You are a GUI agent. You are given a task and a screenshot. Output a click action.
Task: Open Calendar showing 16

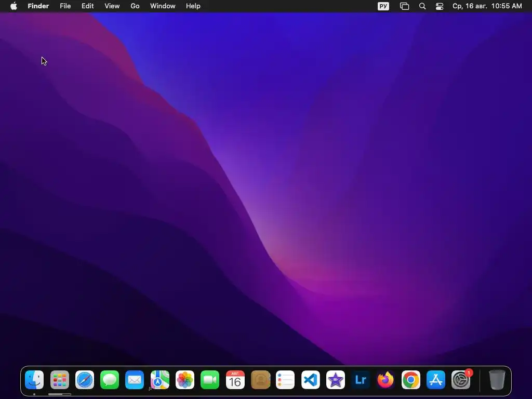(x=235, y=380)
